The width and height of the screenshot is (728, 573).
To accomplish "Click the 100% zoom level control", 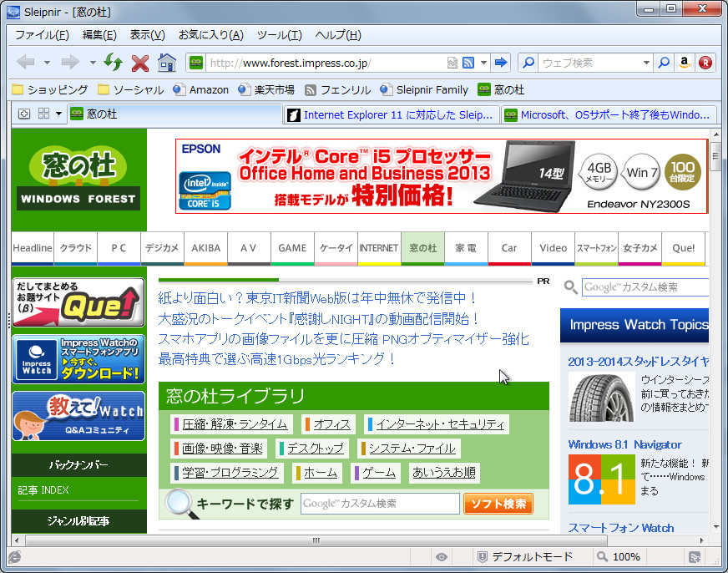I will click(619, 556).
